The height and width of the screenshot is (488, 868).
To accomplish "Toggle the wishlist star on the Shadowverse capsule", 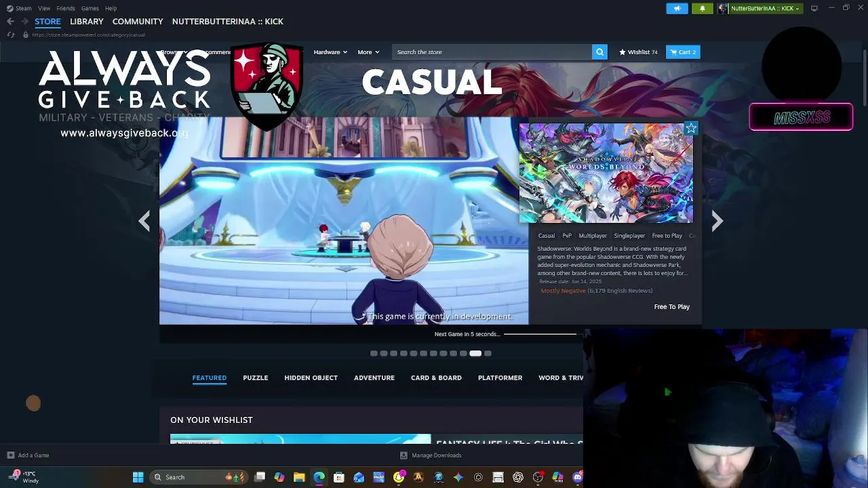I will [690, 128].
